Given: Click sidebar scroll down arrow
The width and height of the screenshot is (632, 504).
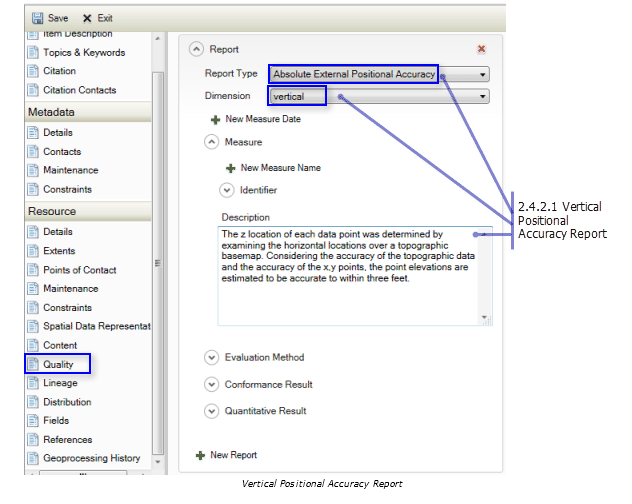Looking at the screenshot, I should click(x=158, y=462).
